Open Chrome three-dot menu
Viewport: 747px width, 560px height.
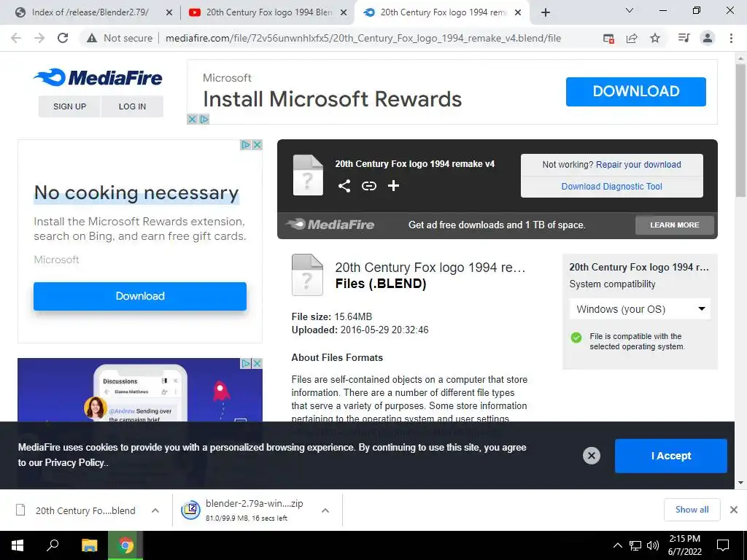[x=731, y=38]
